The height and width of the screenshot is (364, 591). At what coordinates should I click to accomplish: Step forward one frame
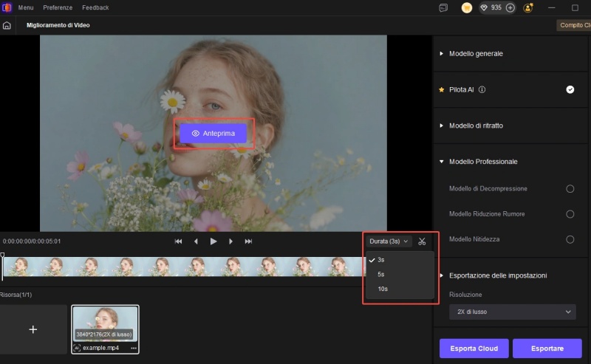point(230,241)
